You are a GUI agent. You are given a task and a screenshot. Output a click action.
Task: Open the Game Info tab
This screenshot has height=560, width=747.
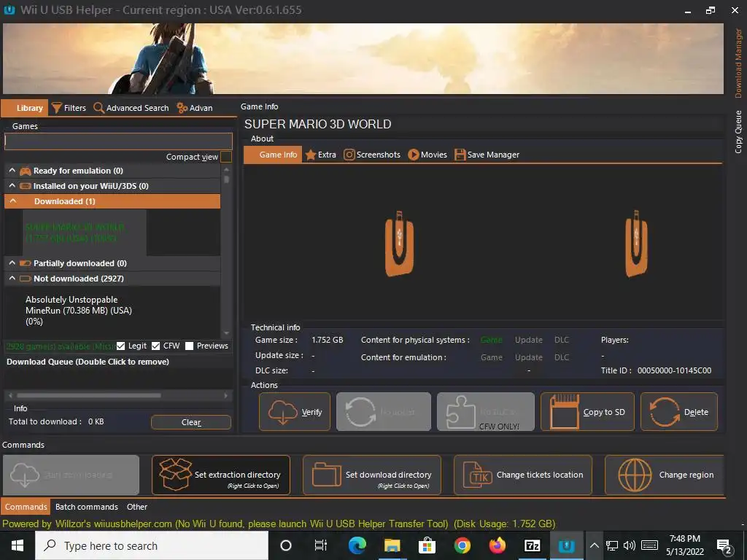pyautogui.click(x=273, y=155)
